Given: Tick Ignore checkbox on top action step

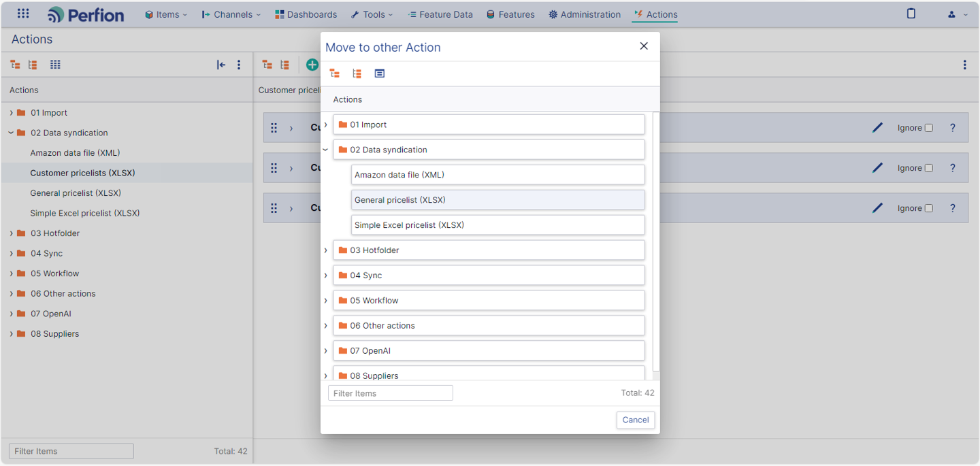Looking at the screenshot, I should coord(929,128).
